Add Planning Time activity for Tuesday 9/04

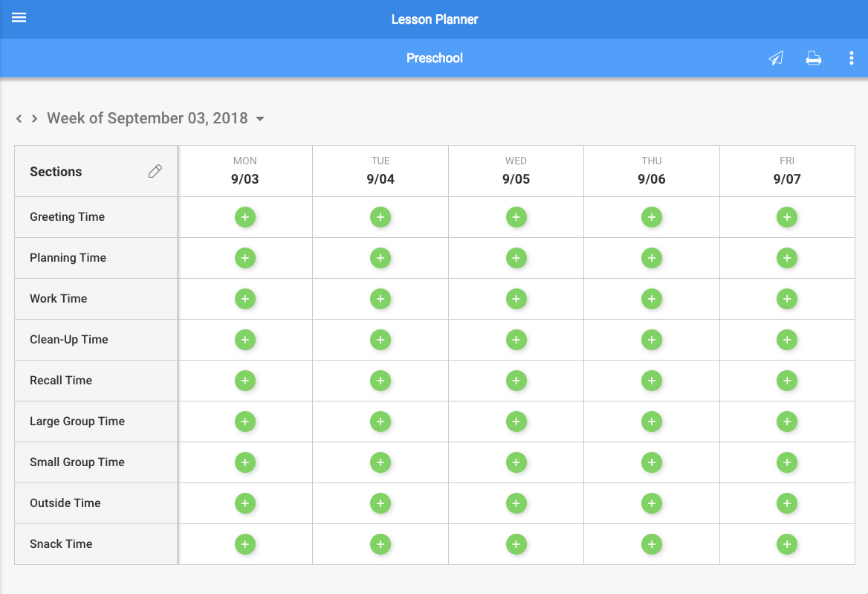380,258
